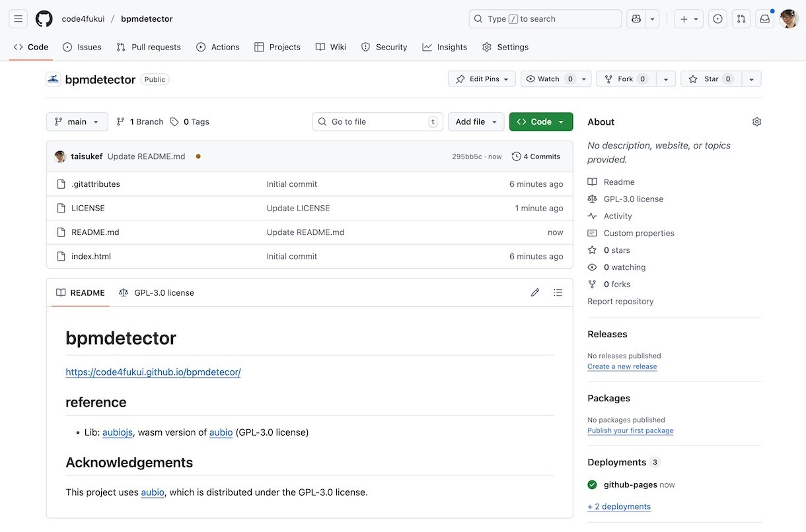Open the code4fukui.github.io/bpmdetecor link
Image resolution: width=806 pixels, height=532 pixels.
click(x=153, y=372)
